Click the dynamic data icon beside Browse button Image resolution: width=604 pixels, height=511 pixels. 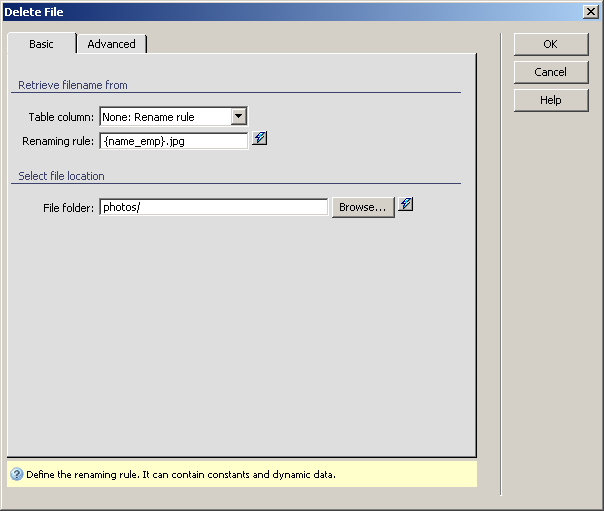(406, 205)
